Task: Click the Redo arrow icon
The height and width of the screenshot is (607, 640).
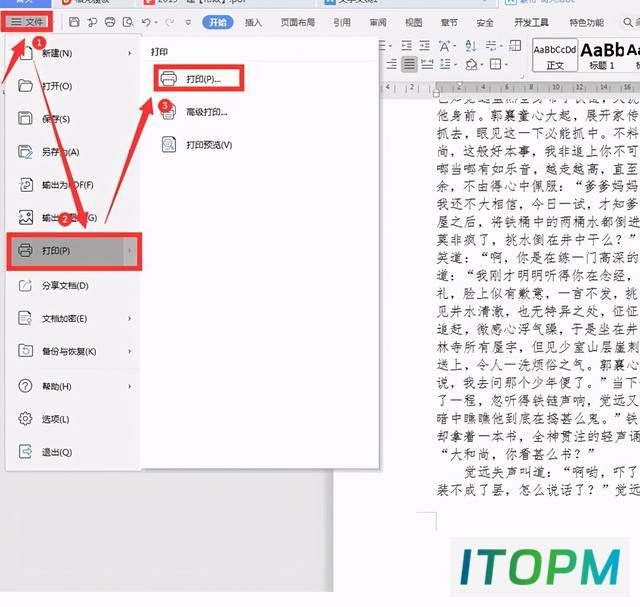Action: coord(169,22)
